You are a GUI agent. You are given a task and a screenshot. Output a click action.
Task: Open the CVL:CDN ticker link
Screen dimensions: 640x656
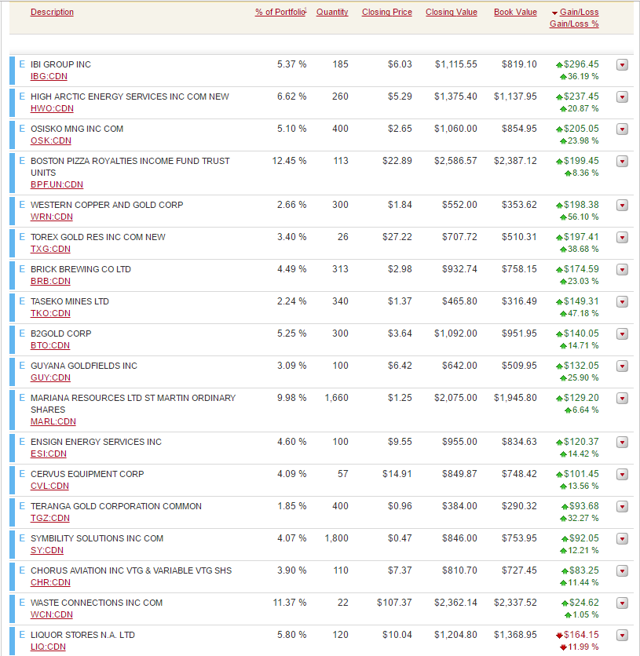point(50,487)
